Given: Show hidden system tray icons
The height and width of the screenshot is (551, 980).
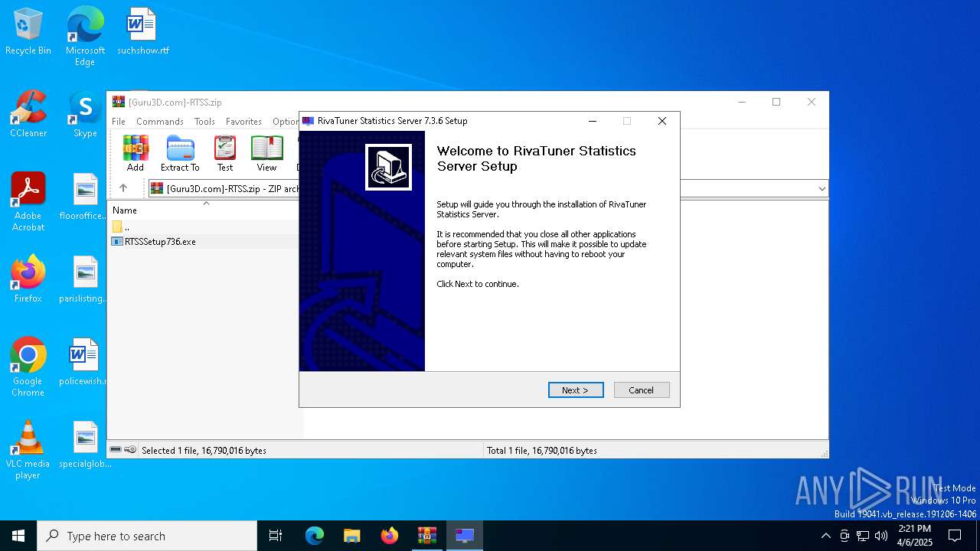Looking at the screenshot, I should 825,536.
